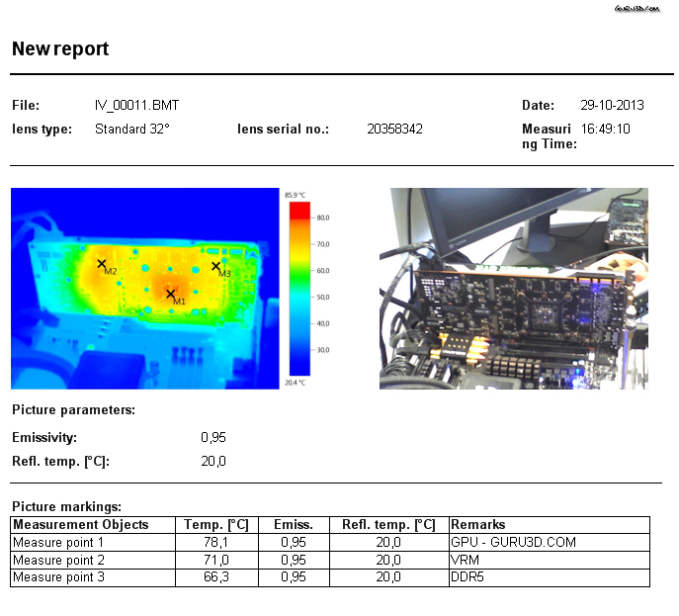Click the date value 29-10-2013
The height and width of the screenshot is (616, 679).
point(612,105)
